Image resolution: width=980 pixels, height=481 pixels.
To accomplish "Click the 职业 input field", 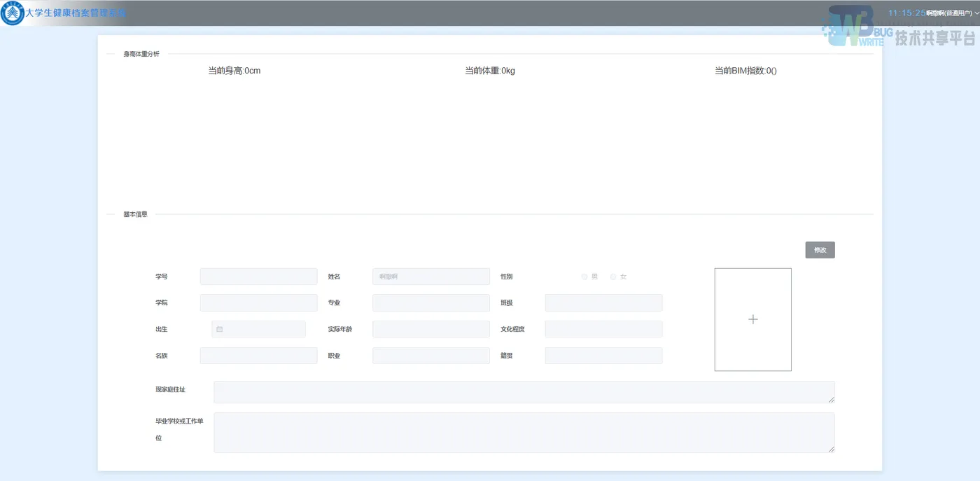I will coord(431,356).
